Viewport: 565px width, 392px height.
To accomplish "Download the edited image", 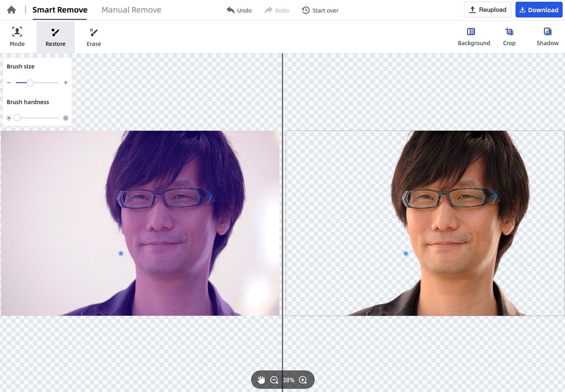I will tap(539, 10).
